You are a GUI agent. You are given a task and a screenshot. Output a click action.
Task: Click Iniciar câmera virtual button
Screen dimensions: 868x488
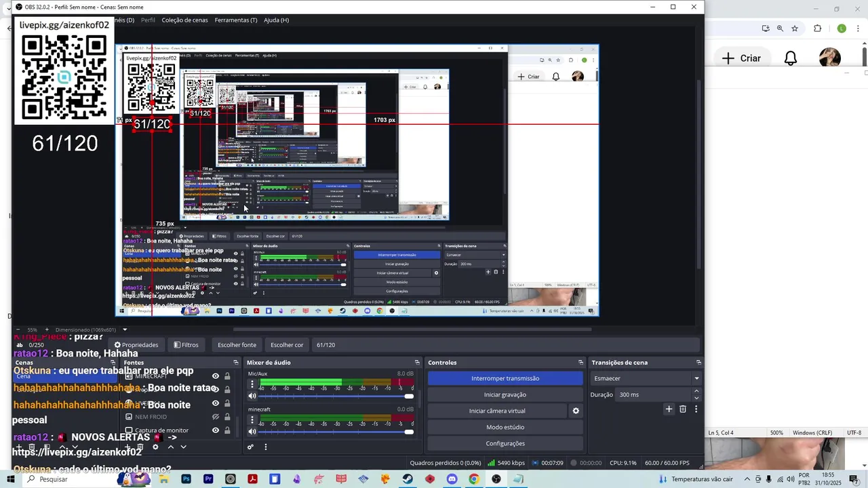pyautogui.click(x=497, y=411)
